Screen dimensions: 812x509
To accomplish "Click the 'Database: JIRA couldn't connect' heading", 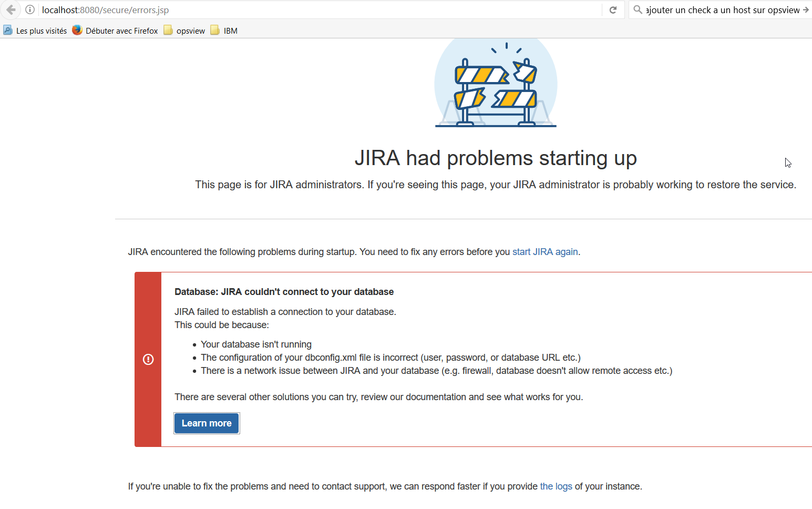I will [284, 292].
